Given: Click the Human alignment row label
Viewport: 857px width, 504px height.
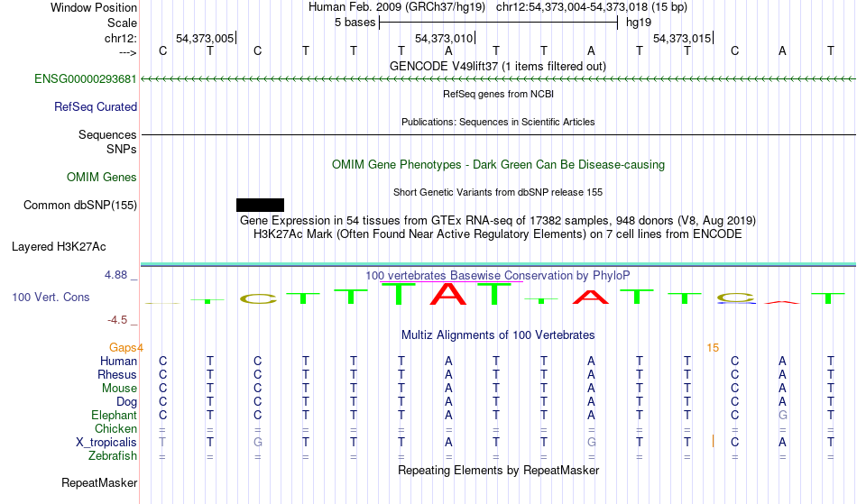Looking at the screenshot, I should [x=118, y=361].
